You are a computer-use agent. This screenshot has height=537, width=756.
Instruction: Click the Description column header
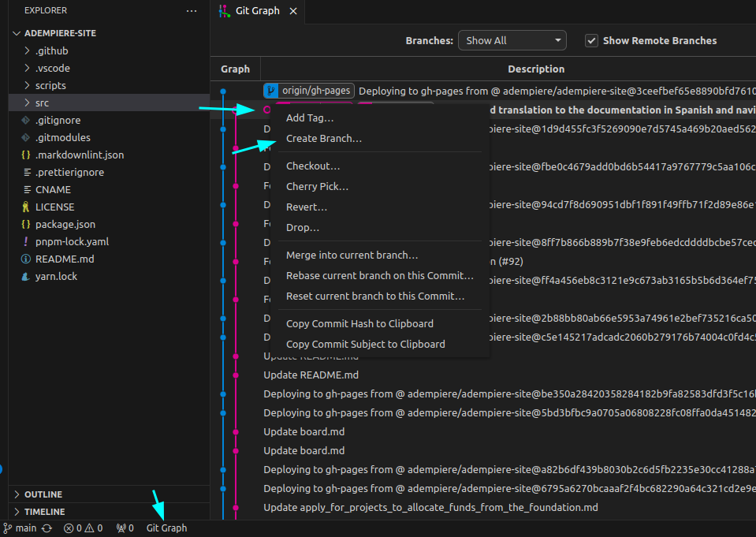tap(535, 69)
